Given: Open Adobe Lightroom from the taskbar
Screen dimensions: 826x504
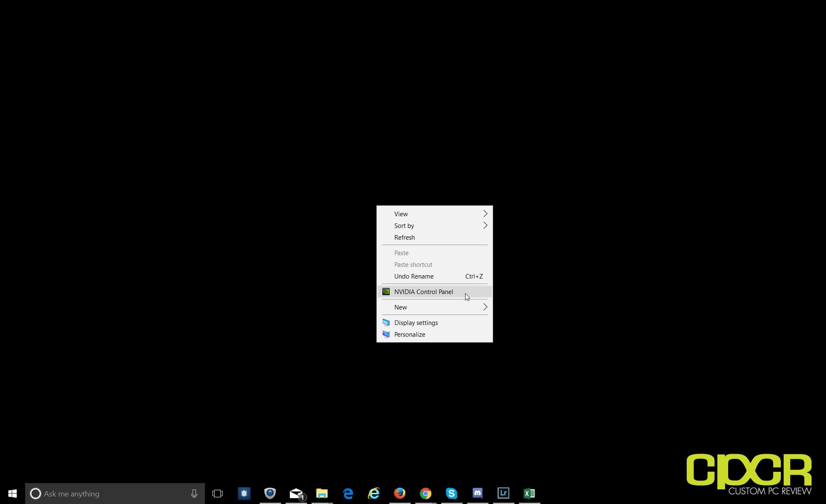Looking at the screenshot, I should [504, 494].
